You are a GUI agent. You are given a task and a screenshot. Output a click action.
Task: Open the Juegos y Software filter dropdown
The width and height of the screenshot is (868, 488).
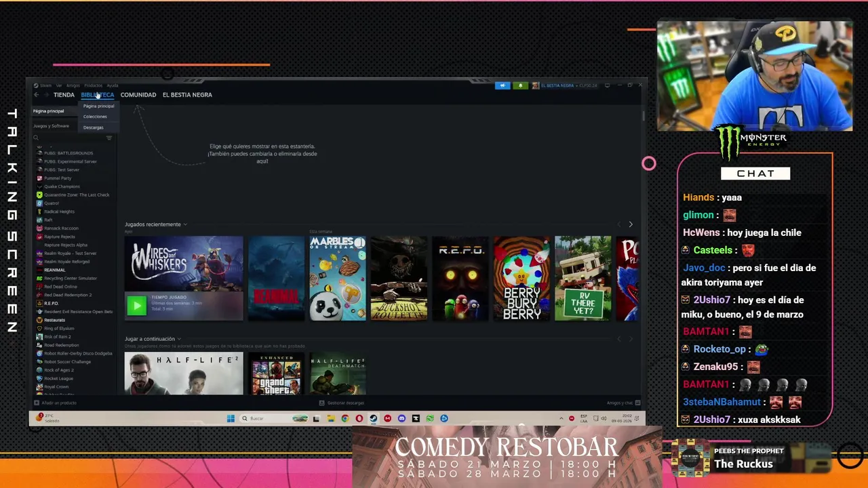51,126
